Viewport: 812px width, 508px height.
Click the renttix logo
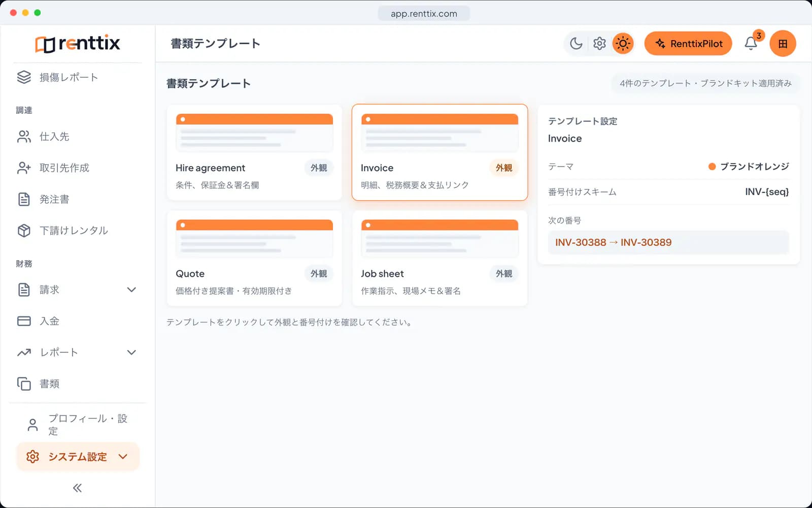click(x=77, y=44)
